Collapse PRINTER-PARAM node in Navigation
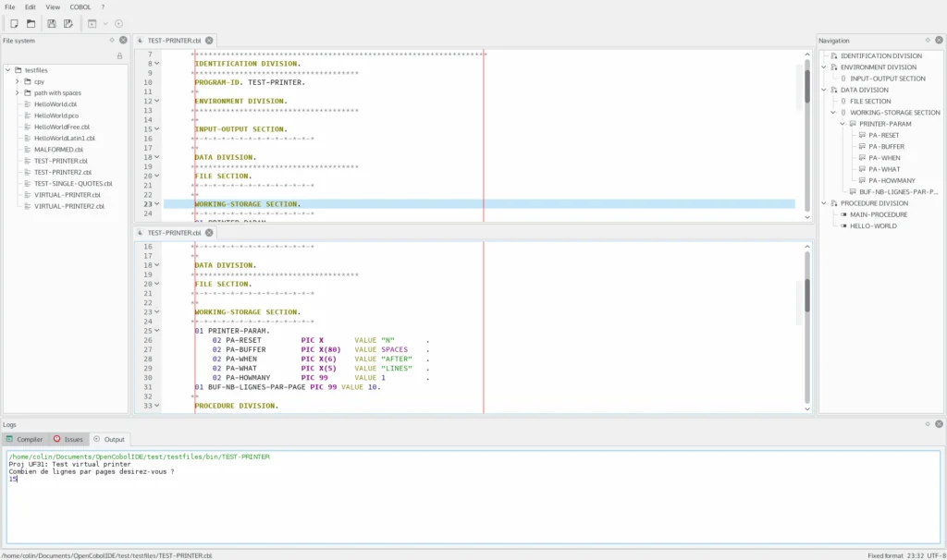The width and height of the screenshot is (947, 560). 842,124
